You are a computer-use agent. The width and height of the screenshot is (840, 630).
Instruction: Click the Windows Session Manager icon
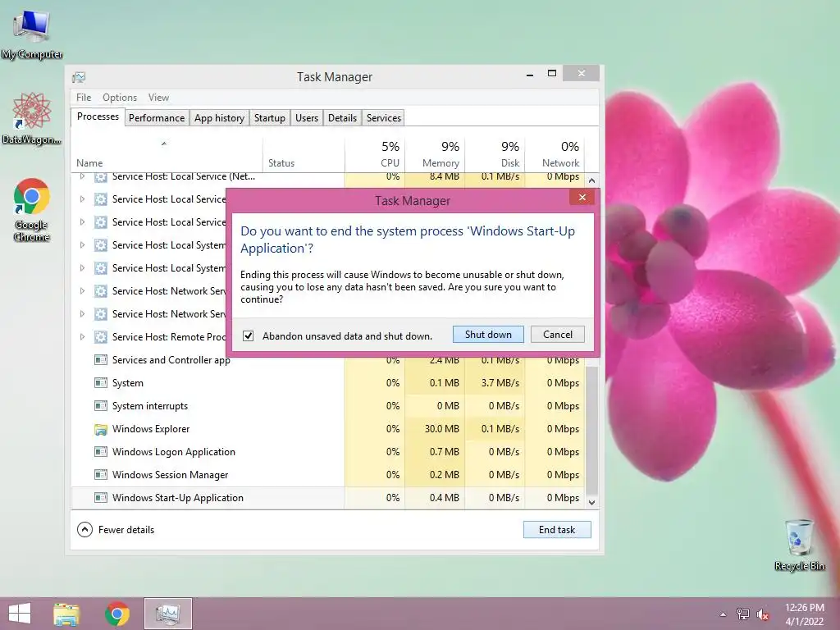coord(100,475)
